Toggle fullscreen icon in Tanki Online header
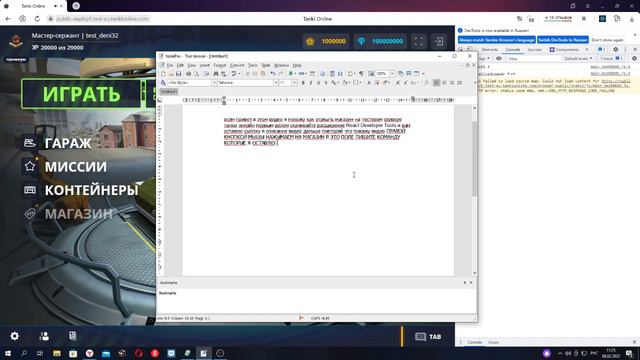The image size is (640, 360). pos(419,41)
